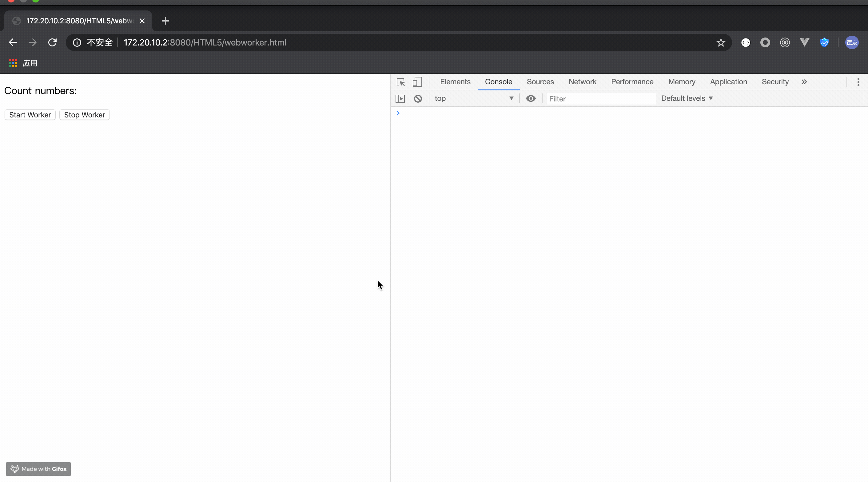This screenshot has width=868, height=482.
Task: Switch to the Network tab
Action: 582,82
